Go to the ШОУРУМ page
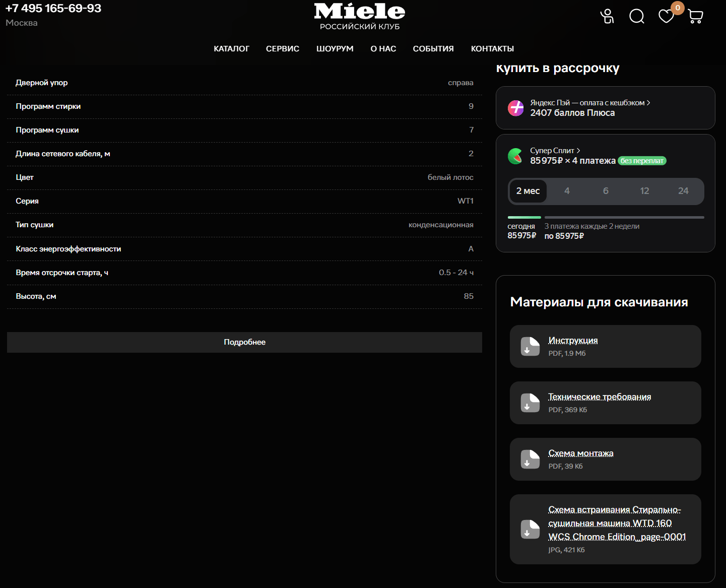Image resolution: width=726 pixels, height=588 pixels. click(x=335, y=49)
